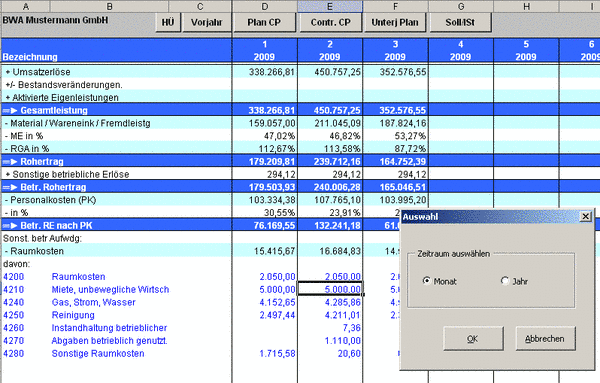The image size is (600, 383).
Task: Select the Bestandsveränderungen row label
Action: coord(64,85)
